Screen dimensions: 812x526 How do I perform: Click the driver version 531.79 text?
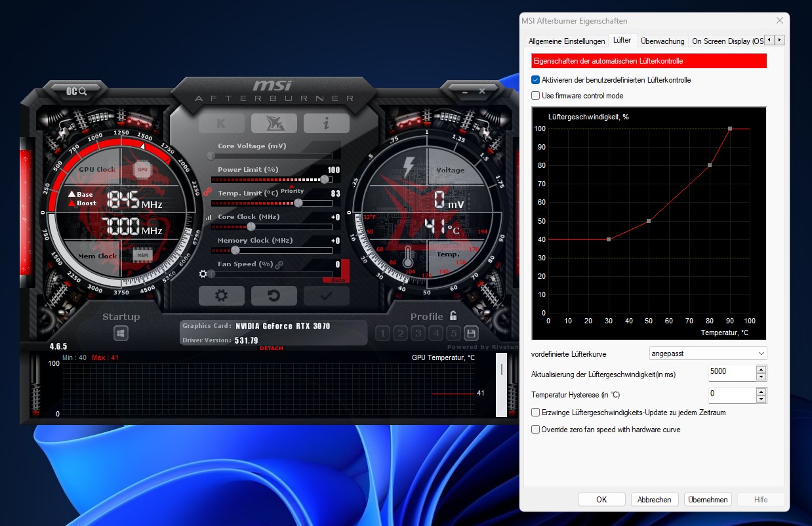point(246,340)
